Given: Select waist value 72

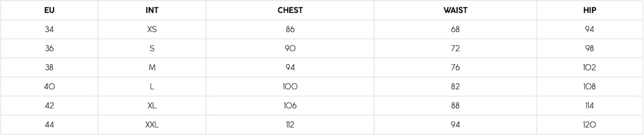Looking at the screenshot, I should 455,48.
